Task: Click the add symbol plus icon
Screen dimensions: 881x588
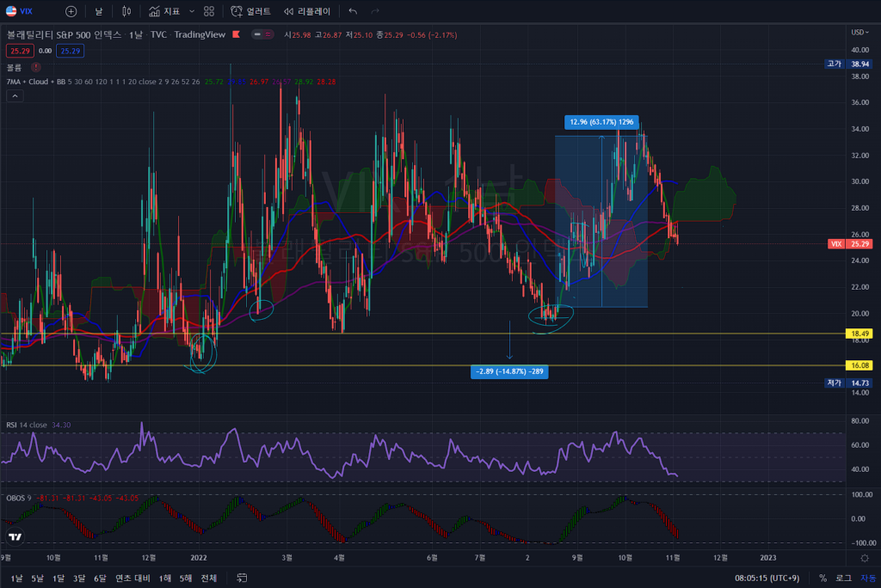Action: (x=71, y=11)
